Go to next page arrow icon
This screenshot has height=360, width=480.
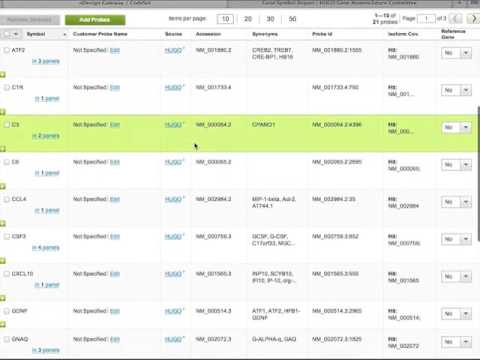473,19
